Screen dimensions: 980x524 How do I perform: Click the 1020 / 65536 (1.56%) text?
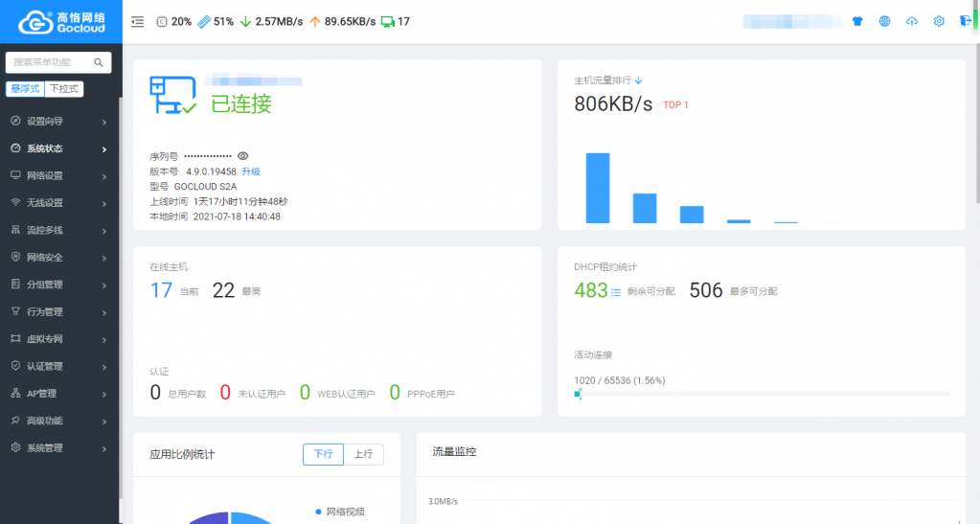[620, 380]
